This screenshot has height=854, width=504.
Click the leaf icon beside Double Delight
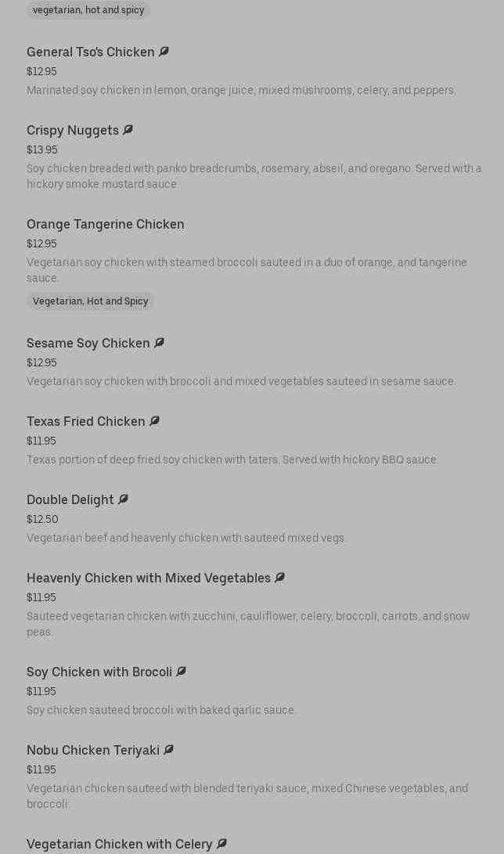[x=123, y=499]
